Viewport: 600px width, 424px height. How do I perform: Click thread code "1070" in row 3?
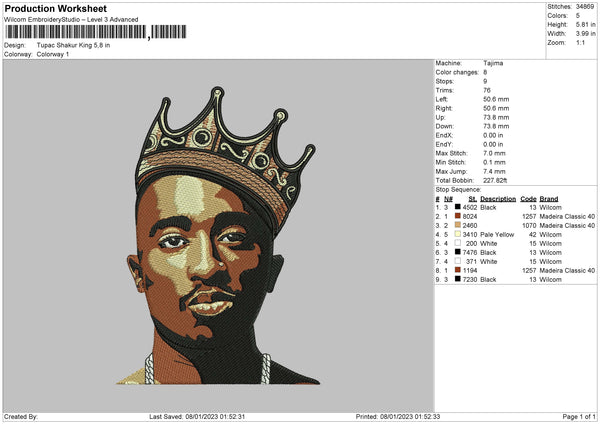pyautogui.click(x=529, y=225)
